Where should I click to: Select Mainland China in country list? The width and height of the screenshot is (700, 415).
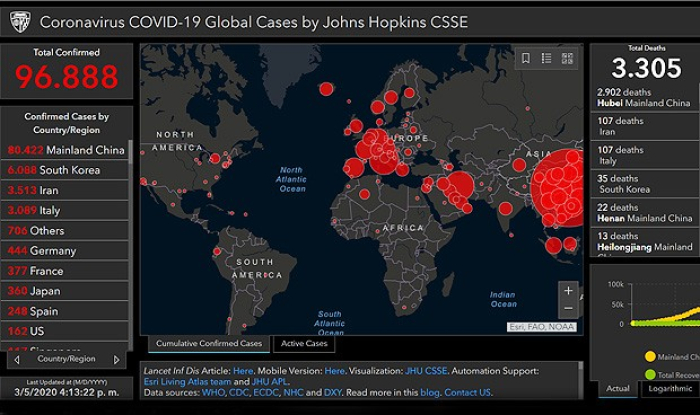click(65, 150)
